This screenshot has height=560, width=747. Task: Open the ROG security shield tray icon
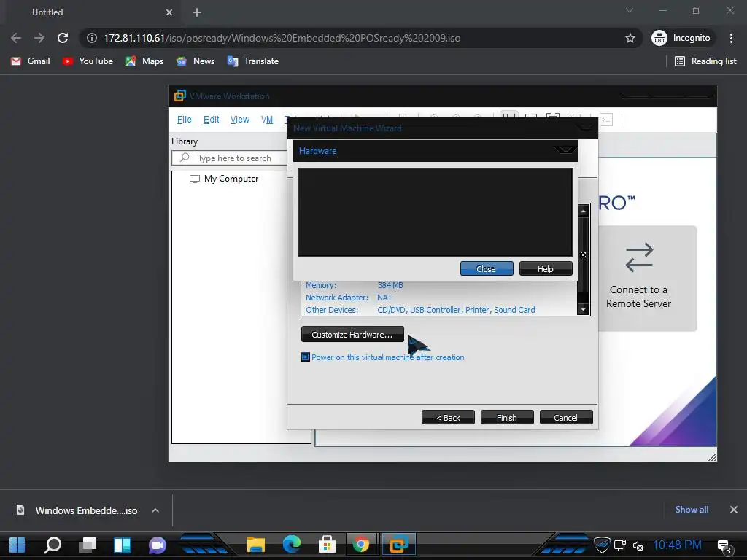[x=602, y=545]
